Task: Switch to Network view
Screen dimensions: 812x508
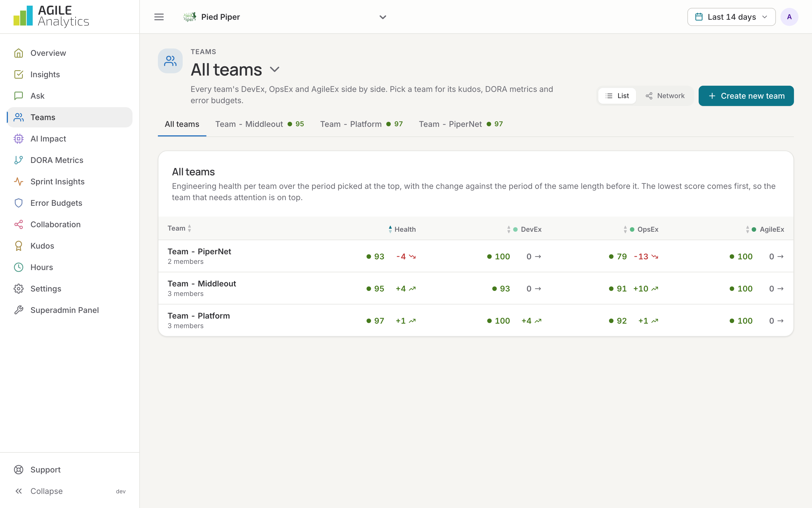Action: point(665,96)
